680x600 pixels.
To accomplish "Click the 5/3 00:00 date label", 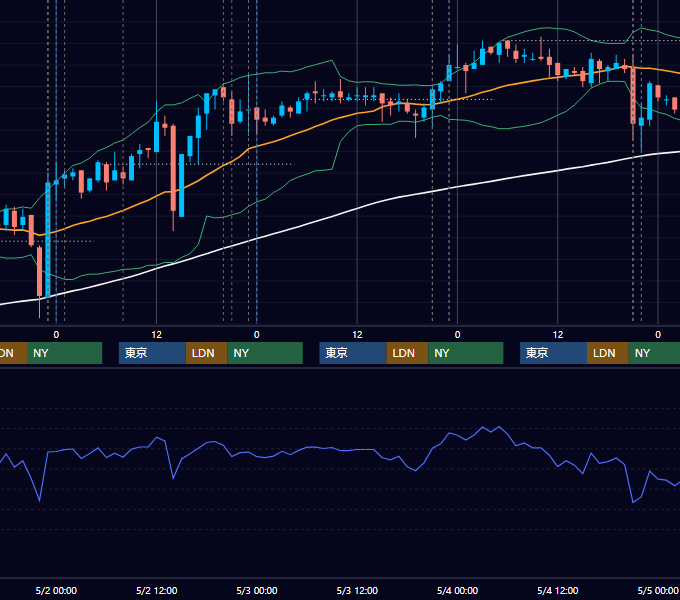I will 257,590.
